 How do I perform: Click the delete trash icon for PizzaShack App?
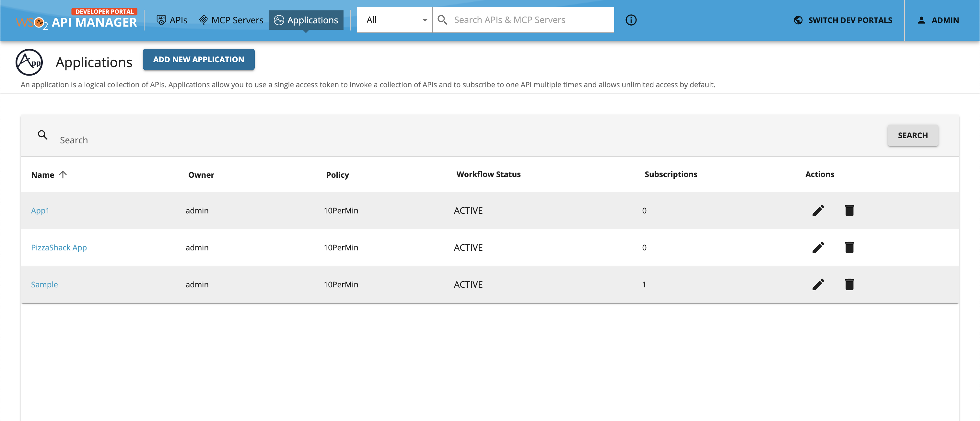(850, 247)
